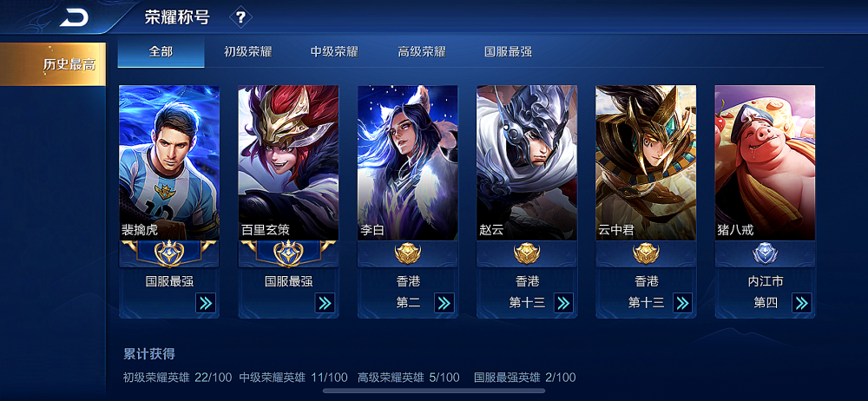
Task: Click the bottom horizontal scroll bar
Action: click(434, 391)
